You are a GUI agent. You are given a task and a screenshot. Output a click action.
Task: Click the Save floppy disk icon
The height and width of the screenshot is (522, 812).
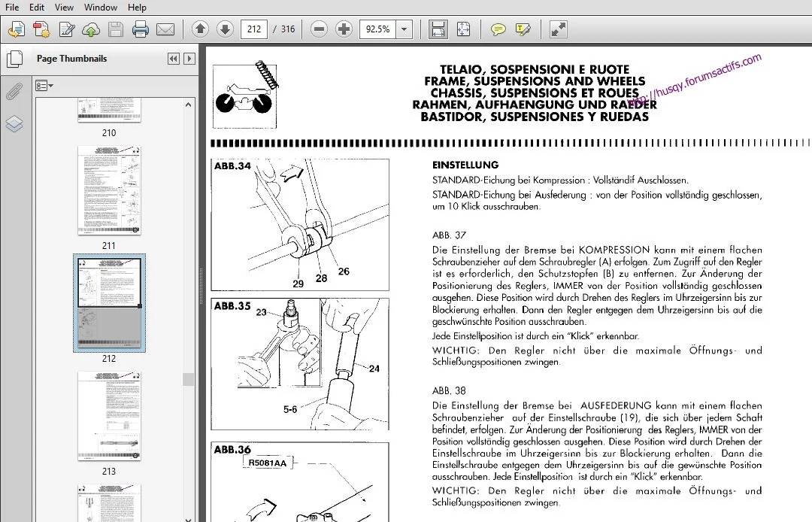116,29
